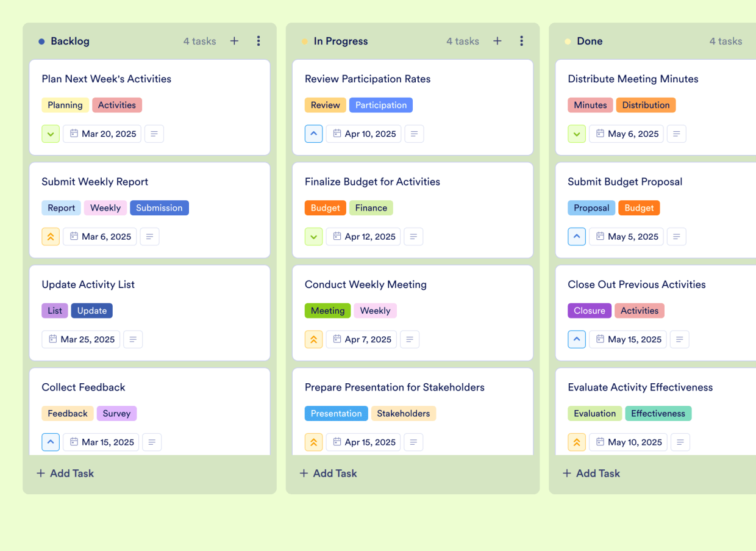Click the notes icon on Submit Budget Proposal
Viewport: 756px width, 551px height.
tap(676, 236)
